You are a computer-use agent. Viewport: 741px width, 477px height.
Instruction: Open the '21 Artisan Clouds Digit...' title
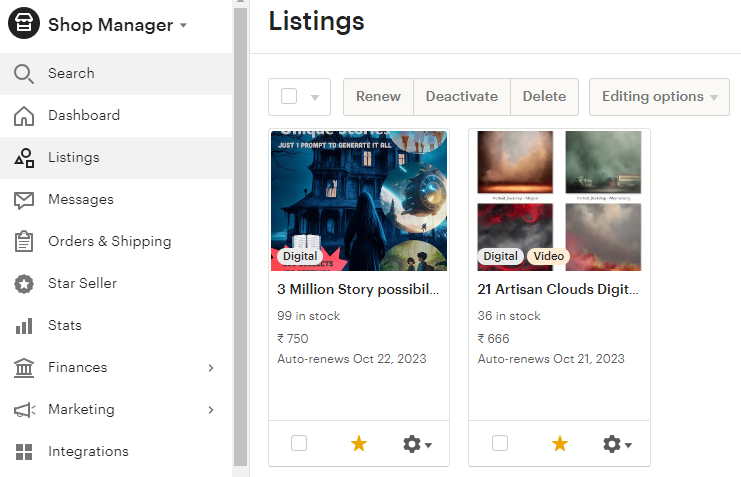coord(558,289)
